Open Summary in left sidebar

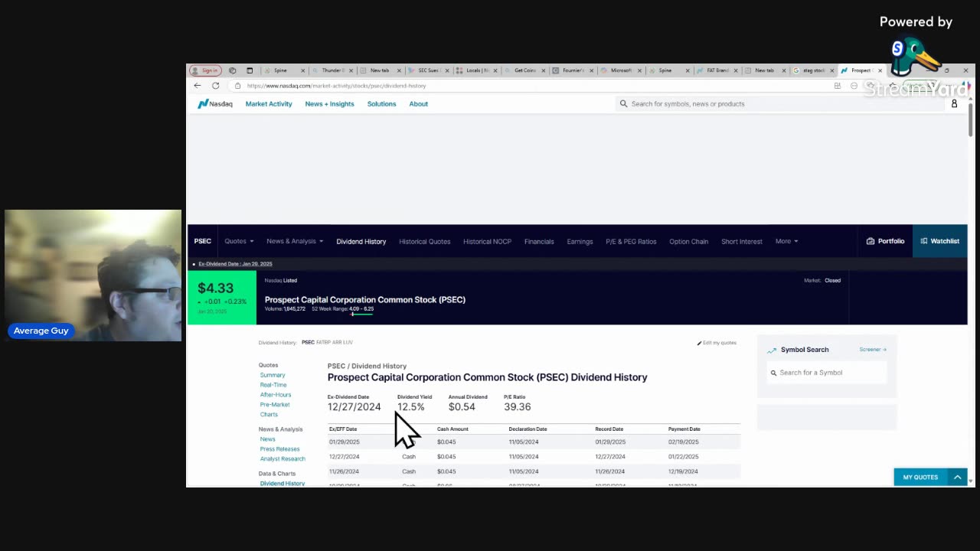tap(273, 375)
